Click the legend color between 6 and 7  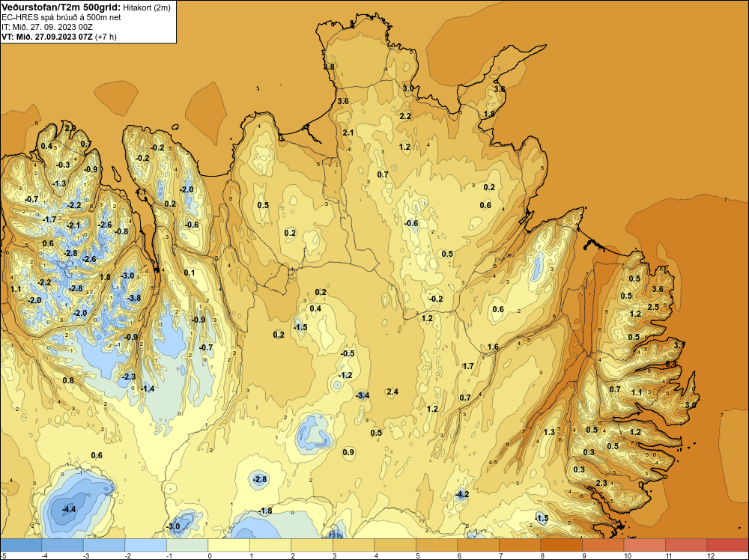coord(478,545)
